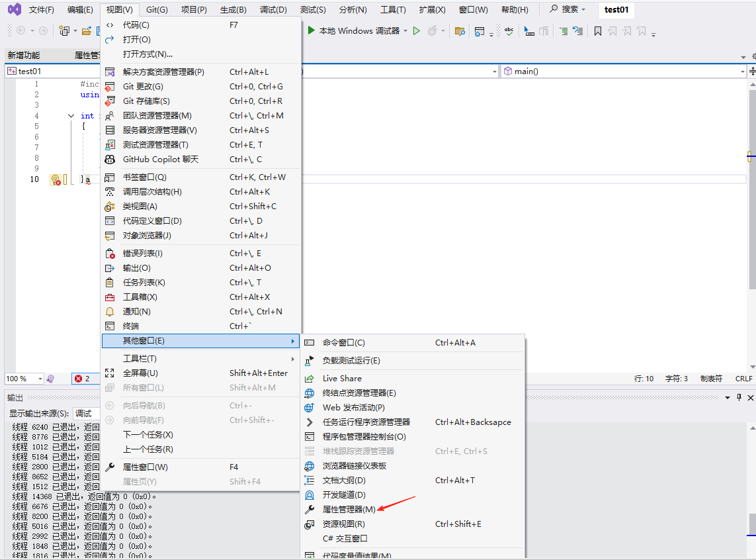Click the Git 存储库(S) icon entry

point(200,101)
